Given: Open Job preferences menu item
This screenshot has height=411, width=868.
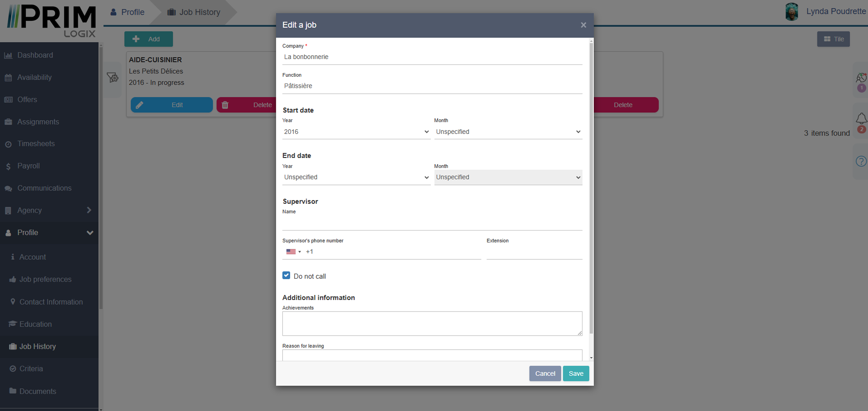Looking at the screenshot, I should 45,279.
